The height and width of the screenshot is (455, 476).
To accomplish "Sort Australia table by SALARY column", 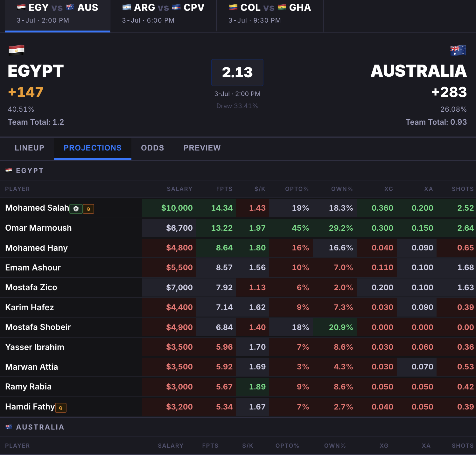I will 171,446.
